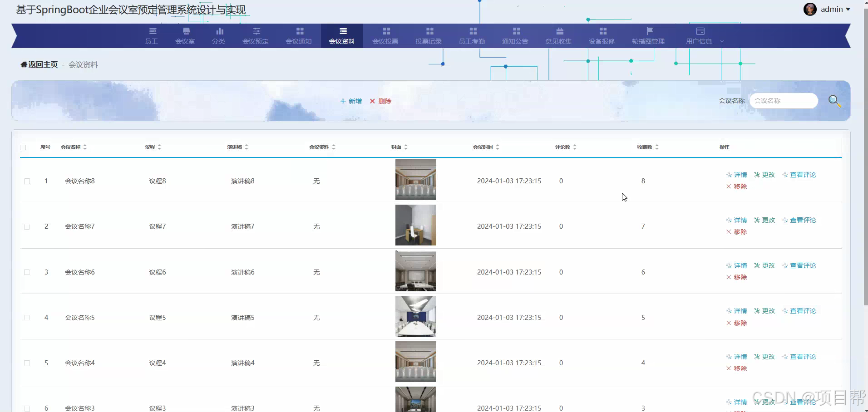The height and width of the screenshot is (412, 868).
Task: Focus the 会议名称 search input field
Action: point(784,101)
